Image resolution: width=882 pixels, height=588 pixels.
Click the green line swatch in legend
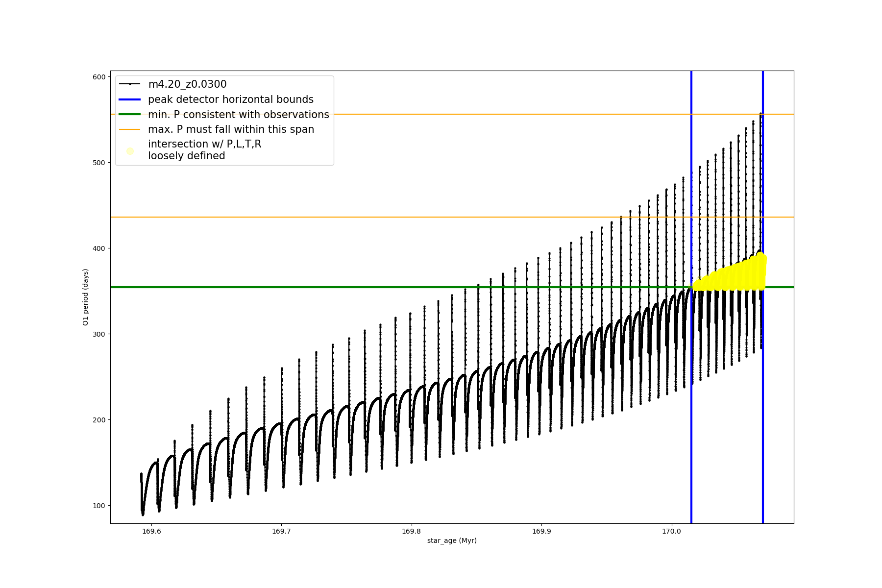(130, 115)
